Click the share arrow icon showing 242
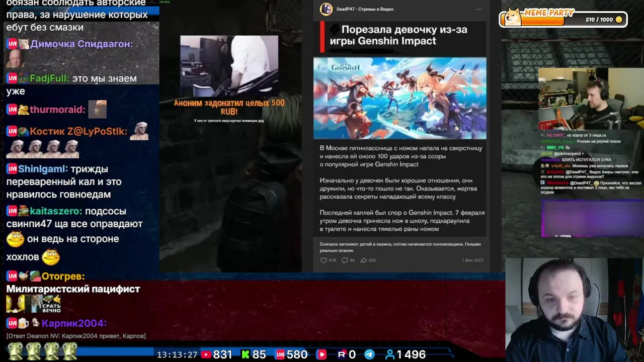The width and height of the screenshot is (644, 362). click(364, 260)
